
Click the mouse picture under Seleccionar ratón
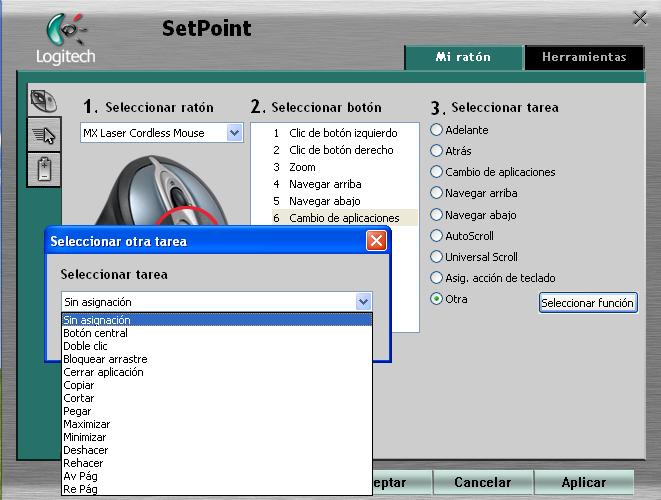tap(161, 191)
